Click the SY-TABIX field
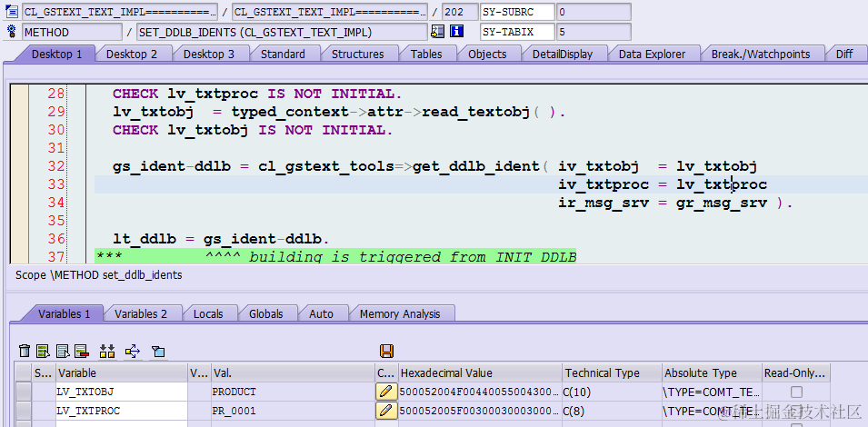This screenshot has width=868, height=427. pyautogui.click(x=517, y=32)
